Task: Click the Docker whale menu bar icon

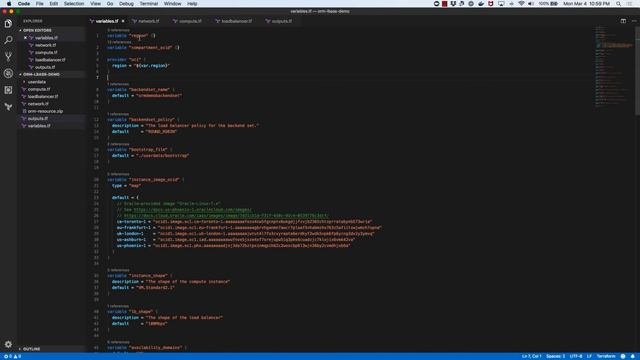Action: click(481, 4)
